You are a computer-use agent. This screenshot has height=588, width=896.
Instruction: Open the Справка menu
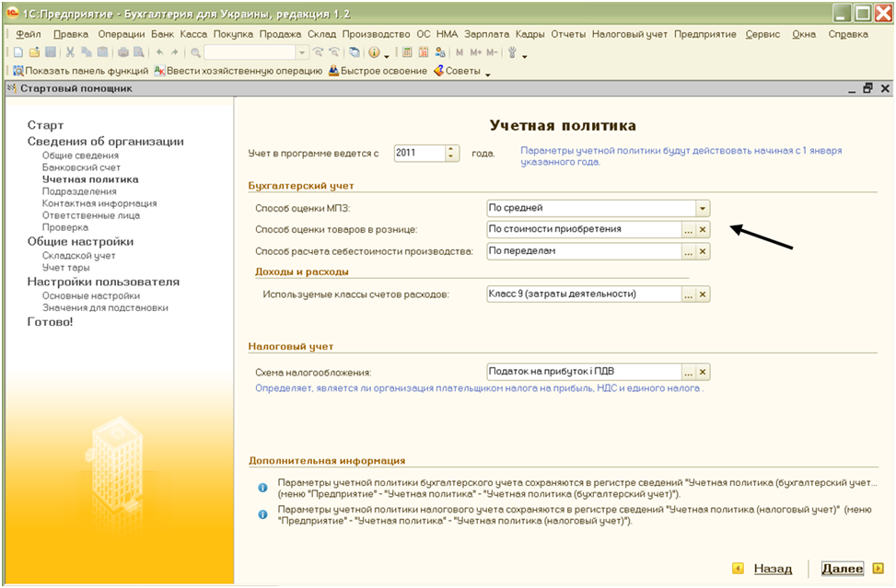tap(848, 34)
